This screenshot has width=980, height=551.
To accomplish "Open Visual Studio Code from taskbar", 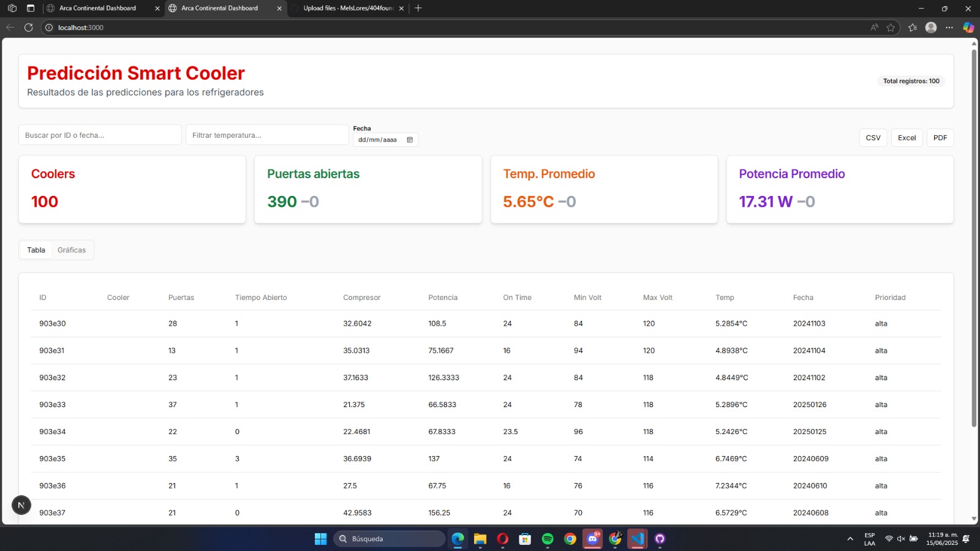I will pos(638,539).
